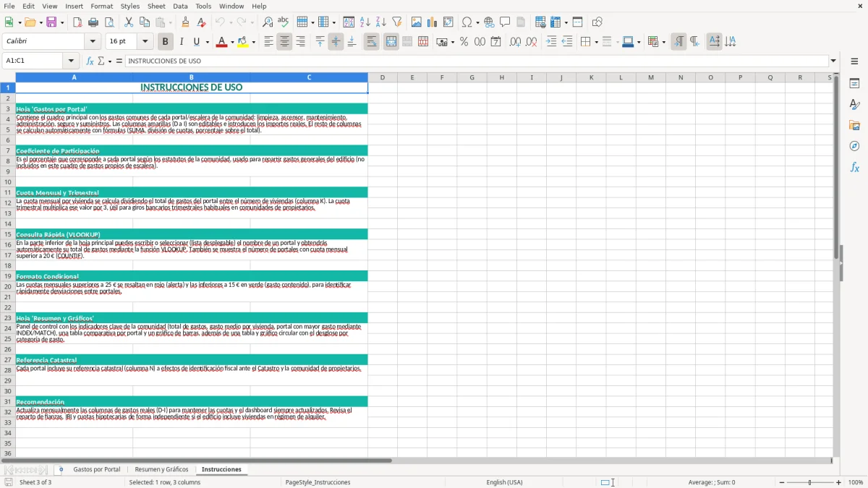Click Increase Indent icon
Image resolution: width=868 pixels, height=488 pixels.
[551, 42]
